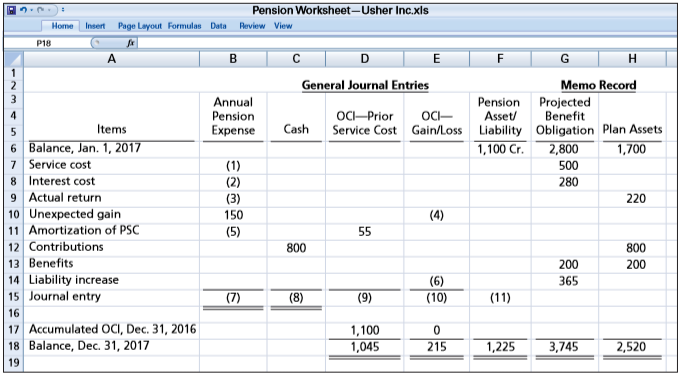Click the OCI—Prior Service Cost heading
The image size is (680, 376).
point(364,123)
